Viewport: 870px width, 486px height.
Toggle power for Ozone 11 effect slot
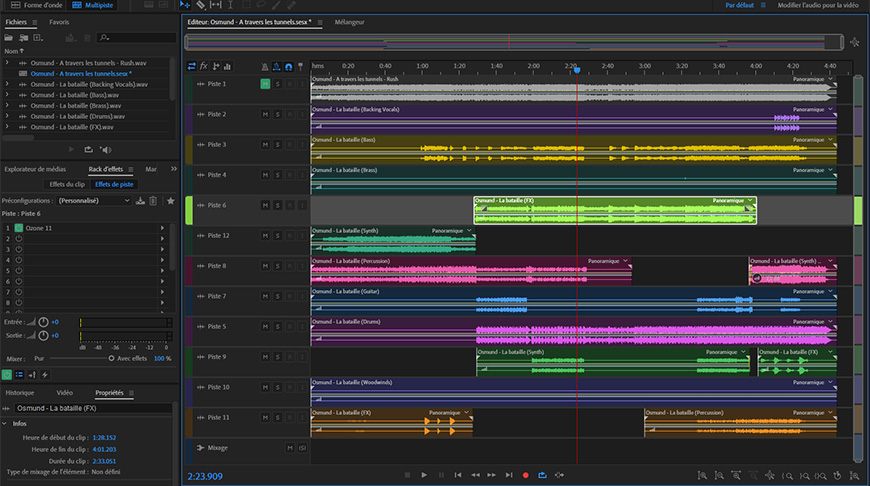click(x=18, y=228)
